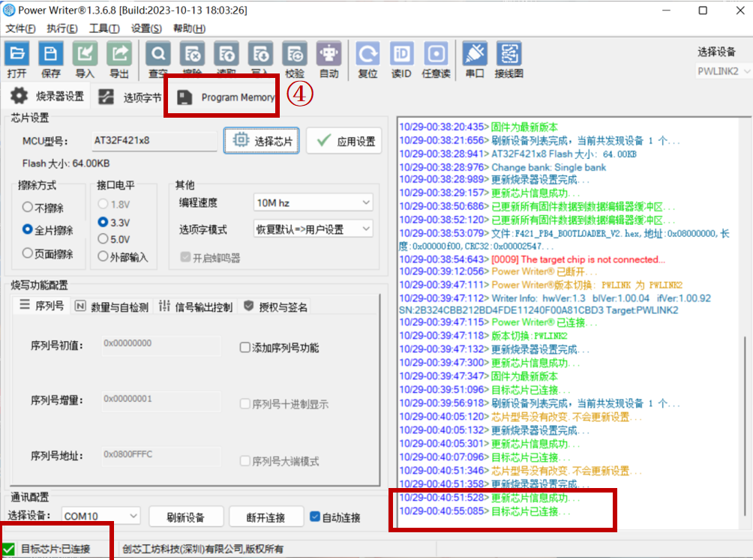The image size is (753, 560).
Task: Click the 'Flash 大小: 64.00KB' label
Action: (66, 163)
